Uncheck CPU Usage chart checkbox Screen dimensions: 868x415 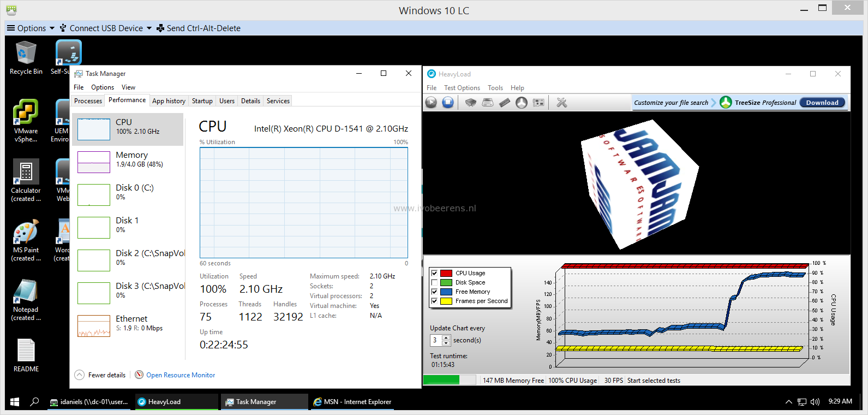[x=434, y=273]
